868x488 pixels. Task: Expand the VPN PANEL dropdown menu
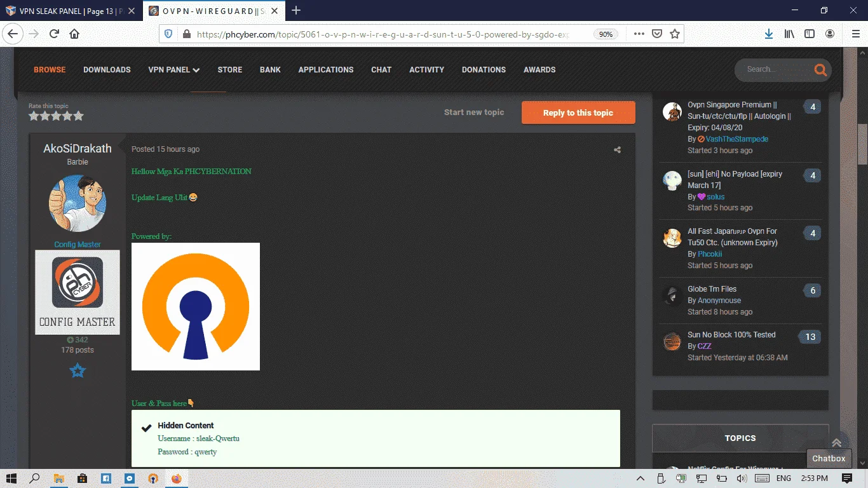pos(174,70)
